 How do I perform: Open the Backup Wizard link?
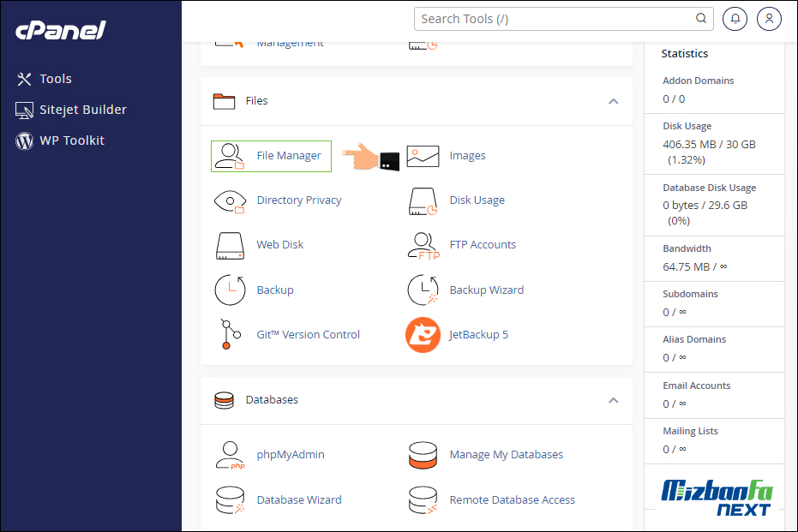[486, 290]
